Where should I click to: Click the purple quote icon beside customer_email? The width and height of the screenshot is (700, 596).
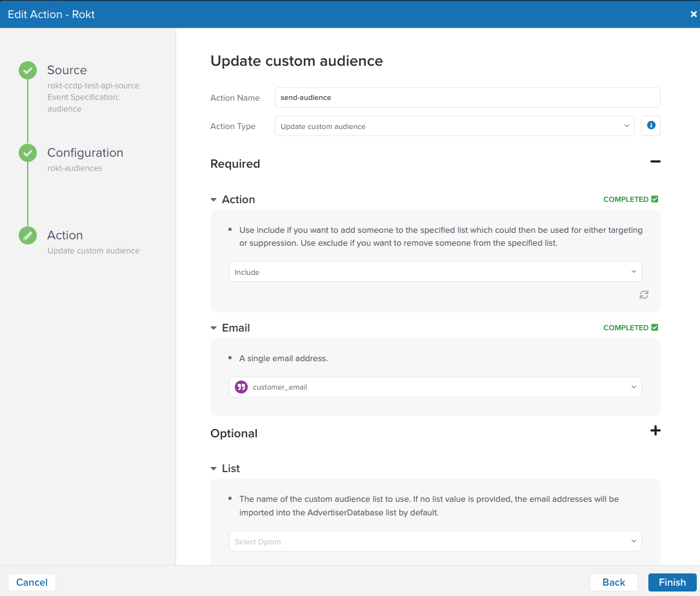point(241,387)
